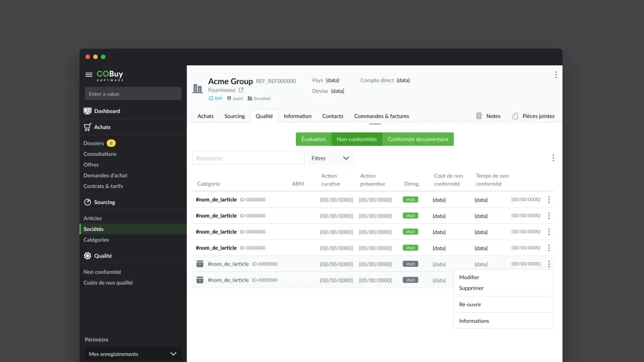The width and height of the screenshot is (644, 362).
Task: Click the Rechercher search field
Action: point(248,158)
